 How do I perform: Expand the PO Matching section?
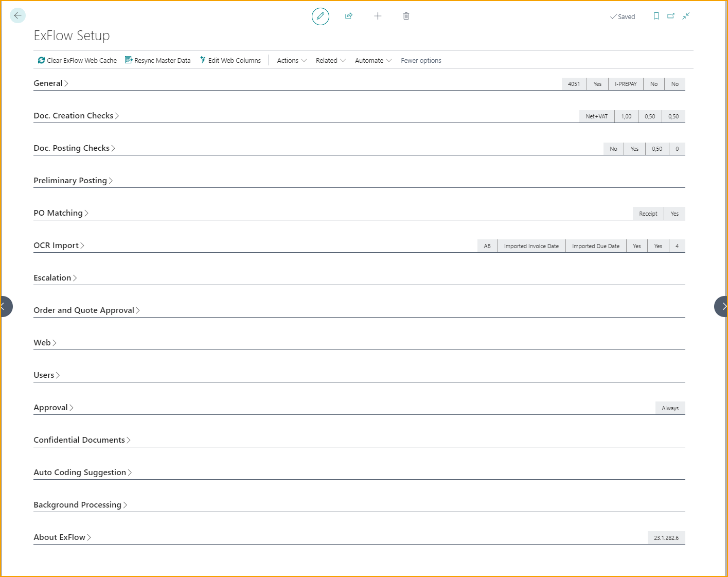coord(61,213)
